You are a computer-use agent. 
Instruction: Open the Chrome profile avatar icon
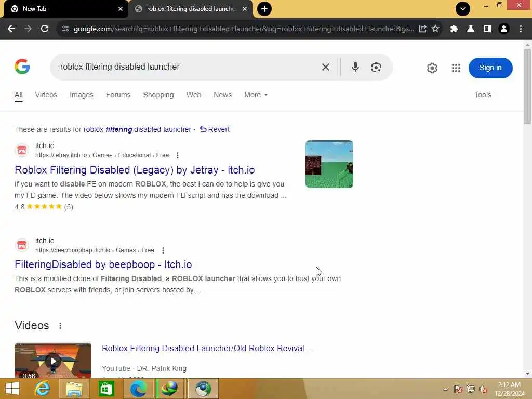click(504, 29)
